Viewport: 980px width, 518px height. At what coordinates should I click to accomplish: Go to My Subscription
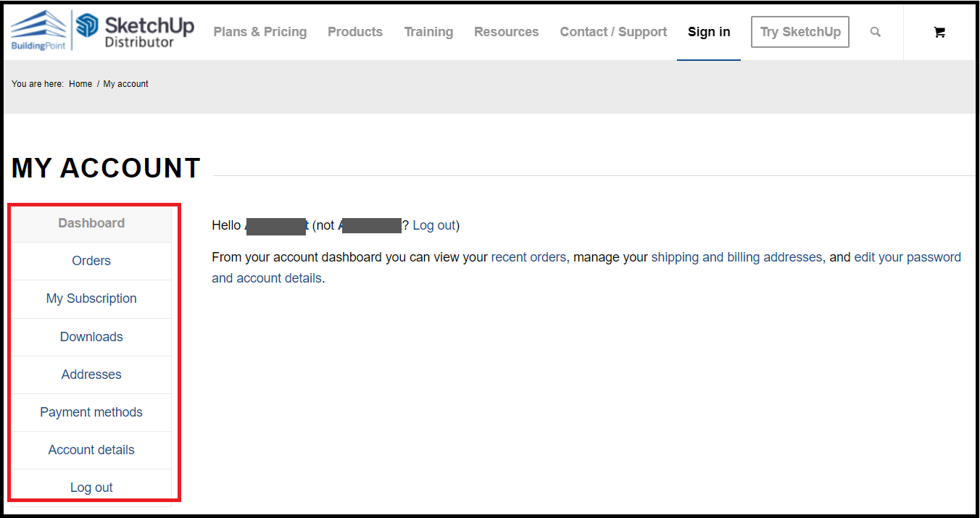pyautogui.click(x=91, y=298)
